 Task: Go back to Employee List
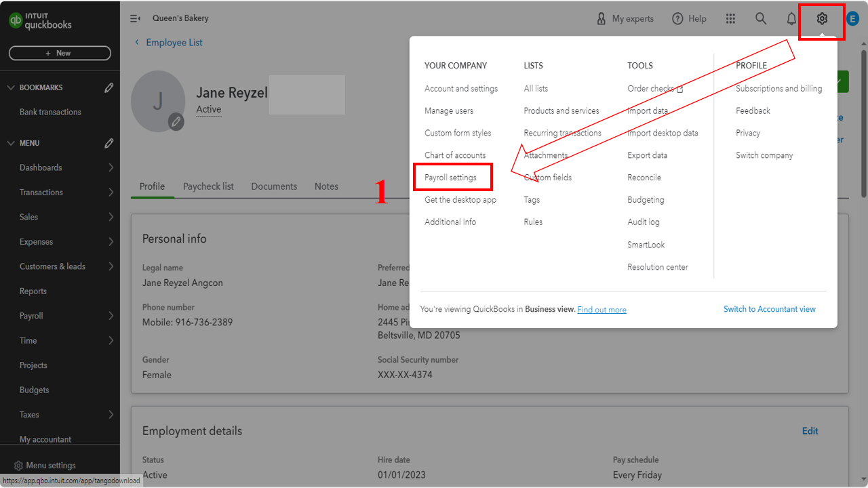168,42
